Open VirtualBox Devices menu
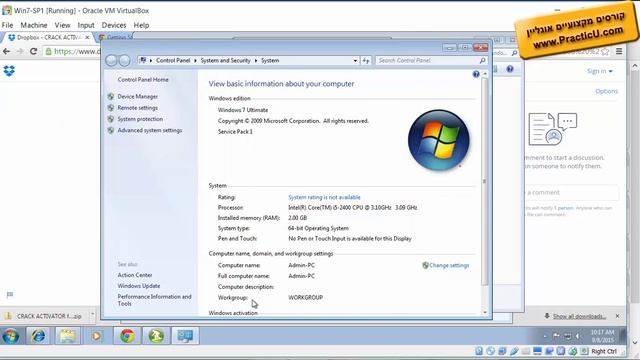Screen dimensions: 640x360 point(114,25)
